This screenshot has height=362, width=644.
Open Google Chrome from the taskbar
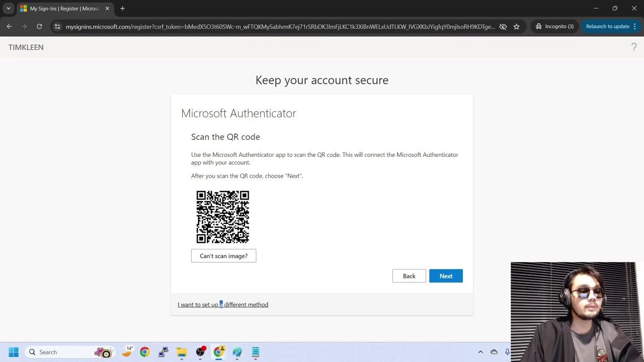tap(145, 352)
